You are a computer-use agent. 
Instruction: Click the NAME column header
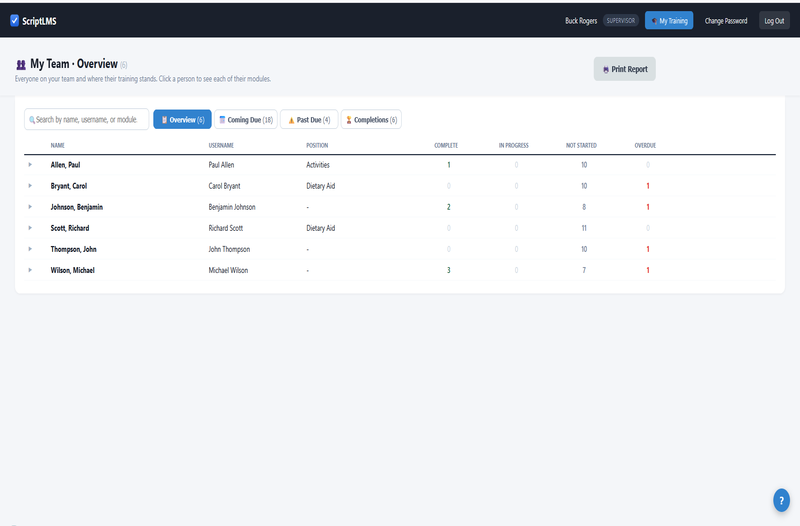coord(58,145)
